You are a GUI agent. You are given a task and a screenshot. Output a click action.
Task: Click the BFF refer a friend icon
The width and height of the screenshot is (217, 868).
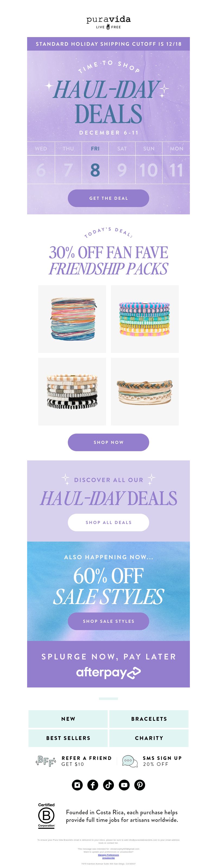pyautogui.click(x=46, y=761)
